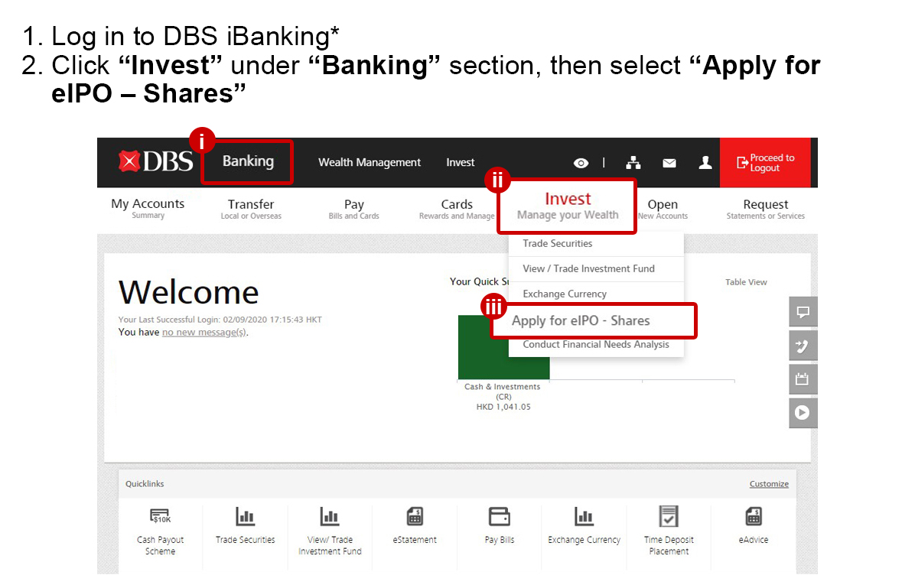Click the phone callback side icon
The image size is (915, 588).
coord(803,346)
